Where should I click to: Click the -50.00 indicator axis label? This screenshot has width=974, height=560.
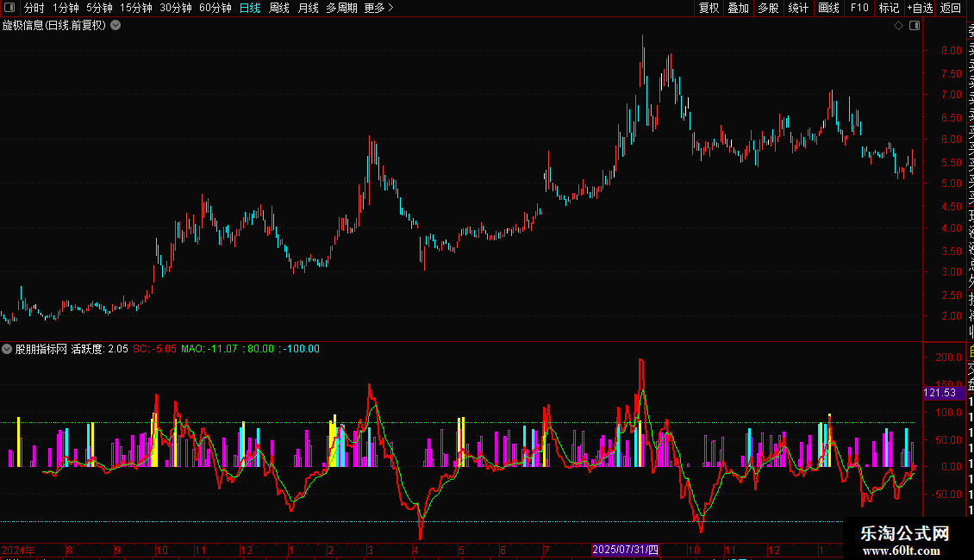point(948,495)
